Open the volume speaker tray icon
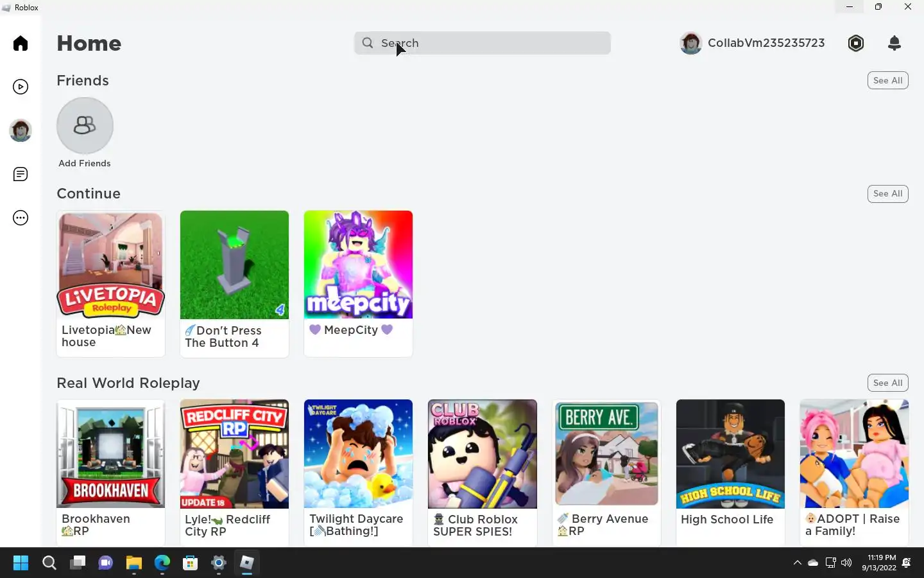Screen dimensions: 924x578 click(x=846, y=563)
